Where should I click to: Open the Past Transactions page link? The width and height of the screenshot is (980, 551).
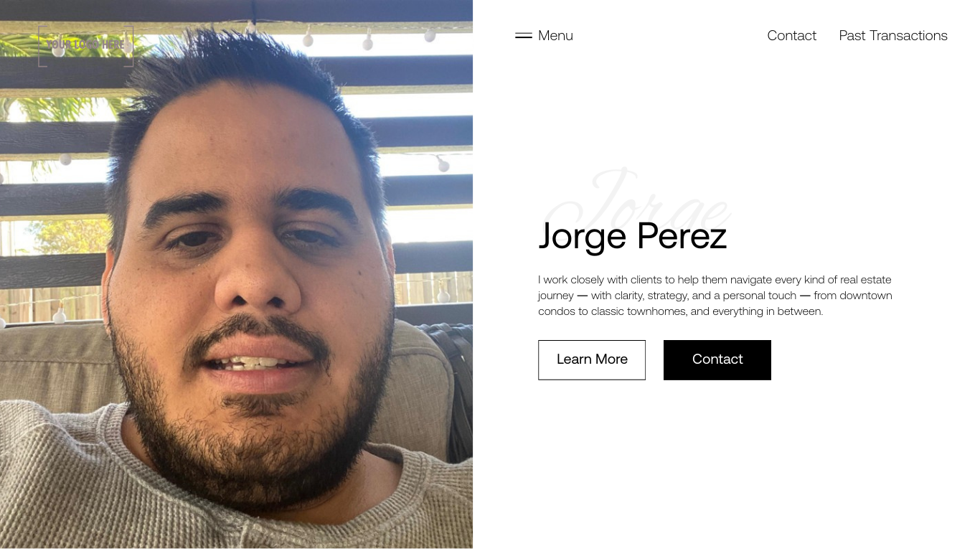click(x=893, y=35)
